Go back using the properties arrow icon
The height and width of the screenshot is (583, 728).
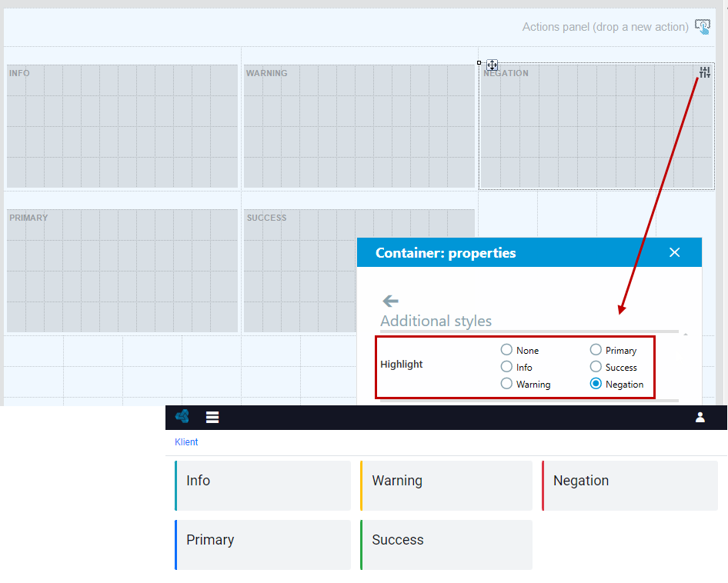tap(390, 301)
